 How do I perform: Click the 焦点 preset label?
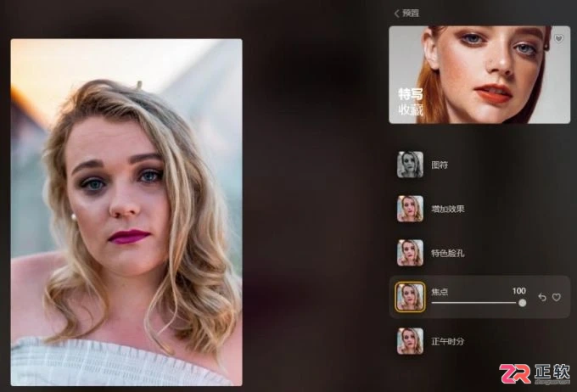[440, 292]
